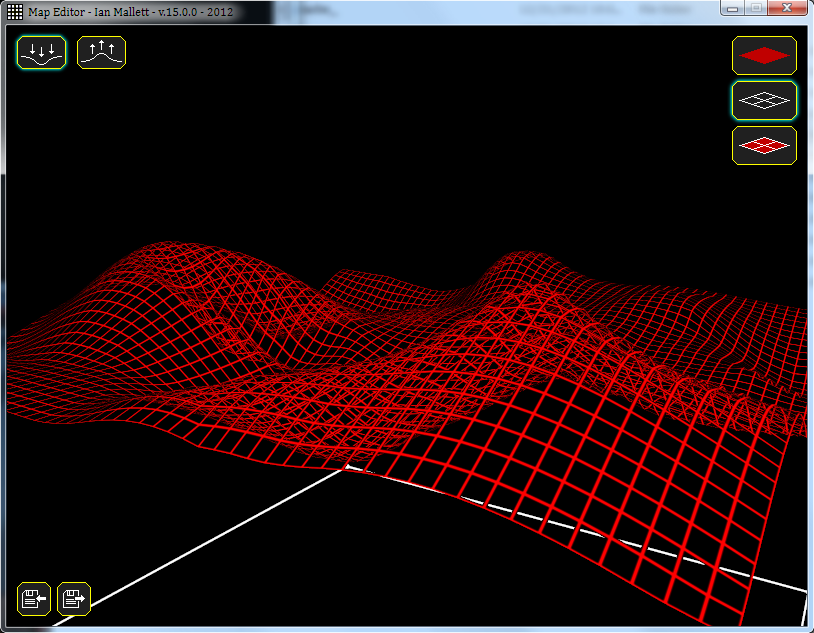Switch to solid red surface render mode

[764, 56]
